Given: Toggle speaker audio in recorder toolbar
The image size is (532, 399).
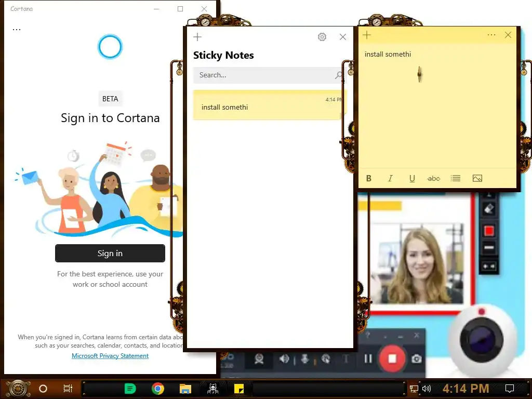Looking at the screenshot, I should [x=284, y=358].
